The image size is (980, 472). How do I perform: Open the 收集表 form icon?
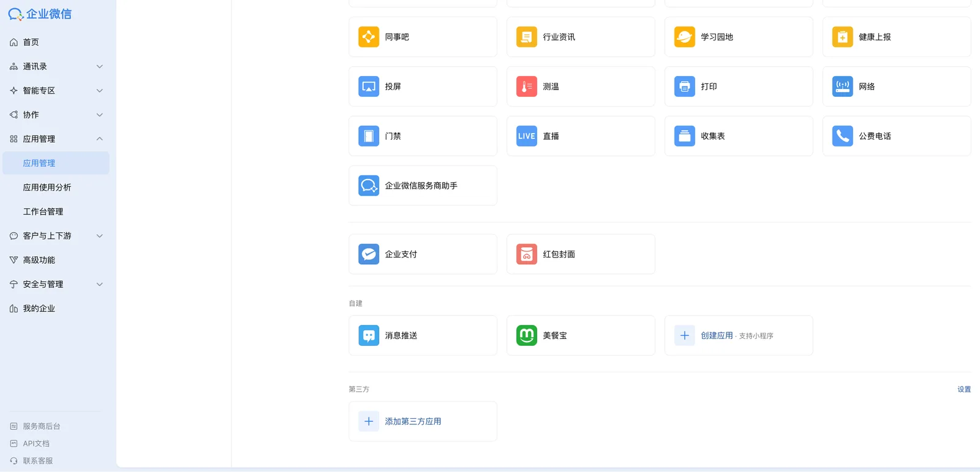coord(685,136)
